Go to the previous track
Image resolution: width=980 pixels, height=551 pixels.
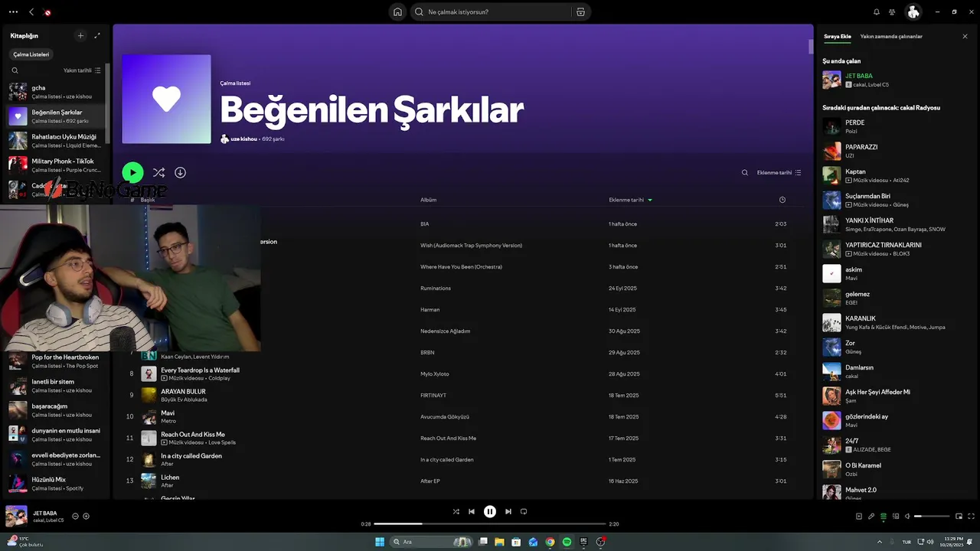click(472, 511)
